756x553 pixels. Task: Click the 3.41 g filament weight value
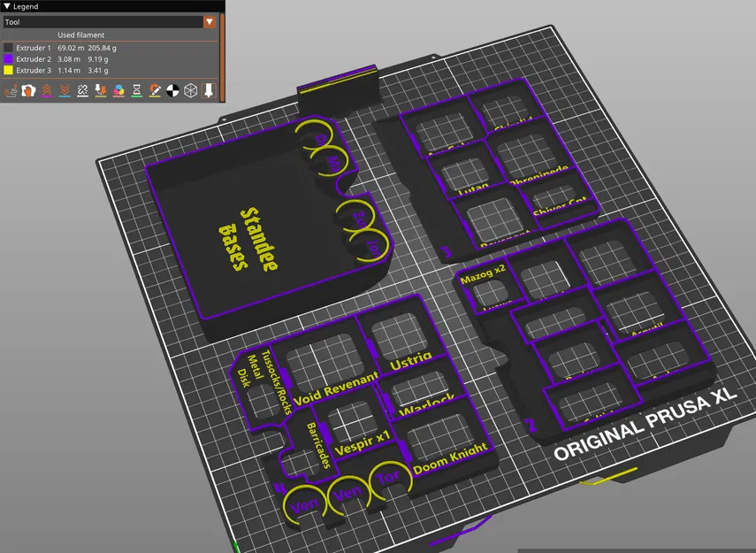(x=98, y=70)
